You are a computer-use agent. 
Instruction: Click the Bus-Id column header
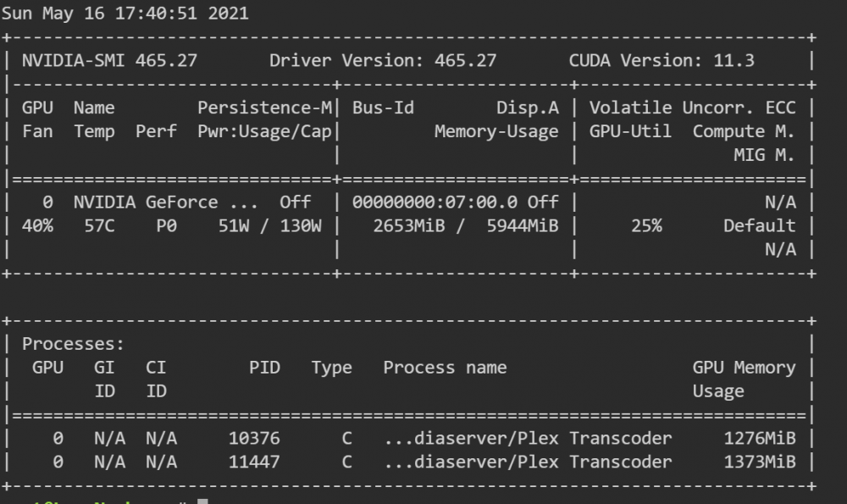(x=383, y=108)
